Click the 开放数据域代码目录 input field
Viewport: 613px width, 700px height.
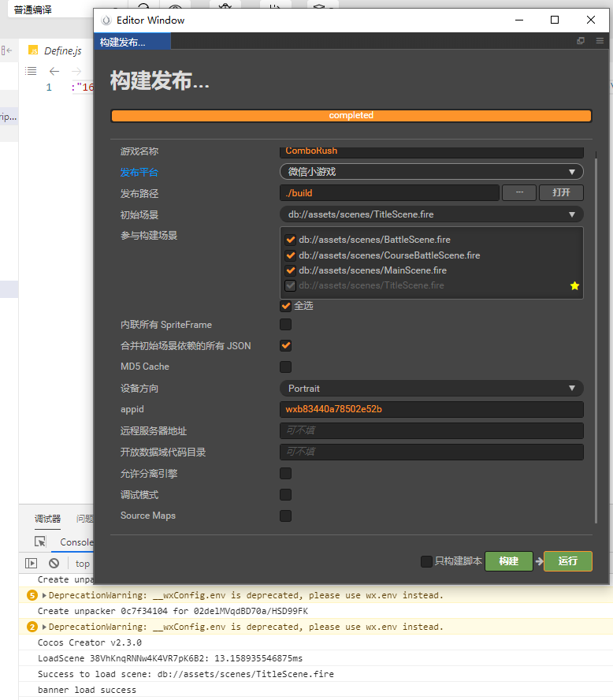pos(432,452)
